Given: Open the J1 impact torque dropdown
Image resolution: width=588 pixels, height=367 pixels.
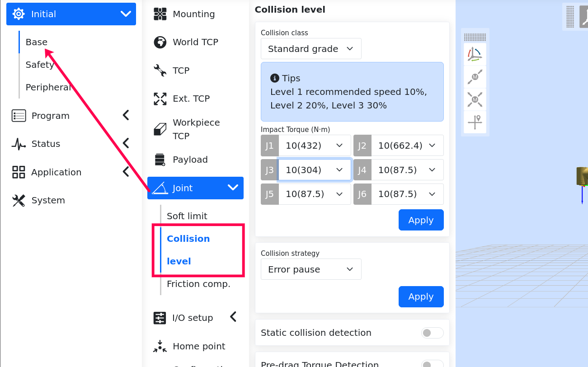Looking at the screenshot, I should (315, 146).
